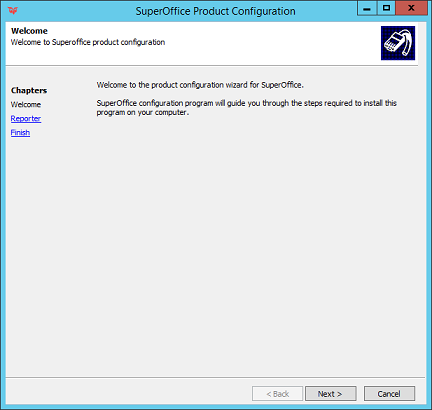The width and height of the screenshot is (432, 410).
Task: Click the wizard welcome sentence for SuperOffice
Action: click(x=200, y=85)
